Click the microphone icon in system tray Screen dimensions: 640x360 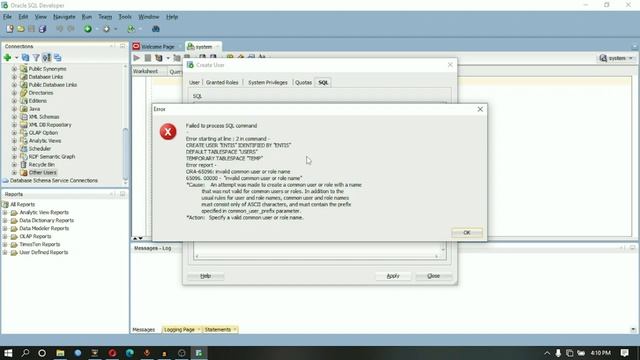(558, 353)
